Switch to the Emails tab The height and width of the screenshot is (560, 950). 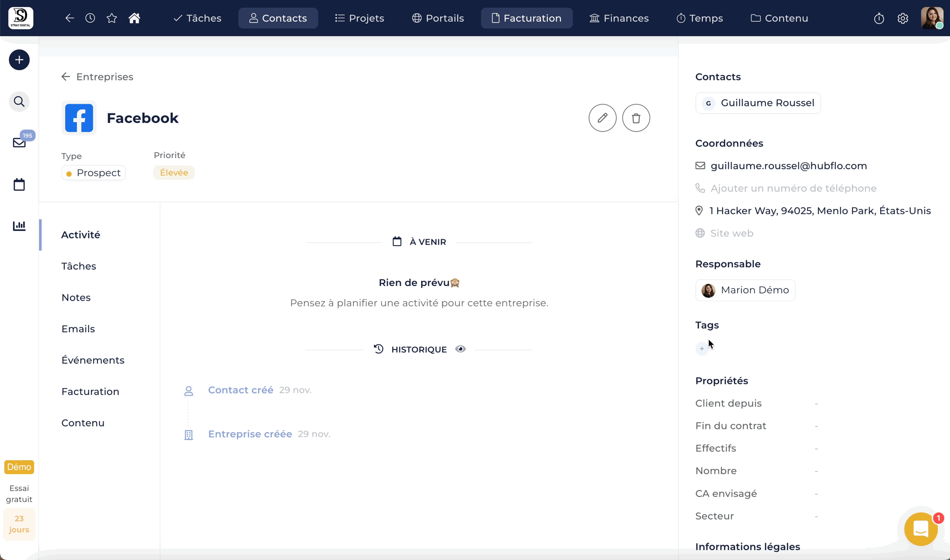78,329
